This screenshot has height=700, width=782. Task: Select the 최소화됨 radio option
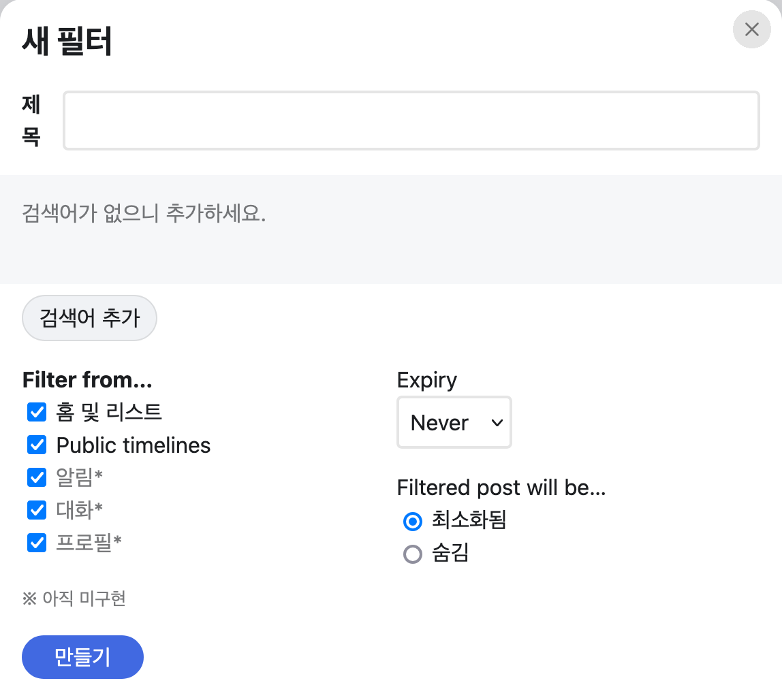coord(413,522)
